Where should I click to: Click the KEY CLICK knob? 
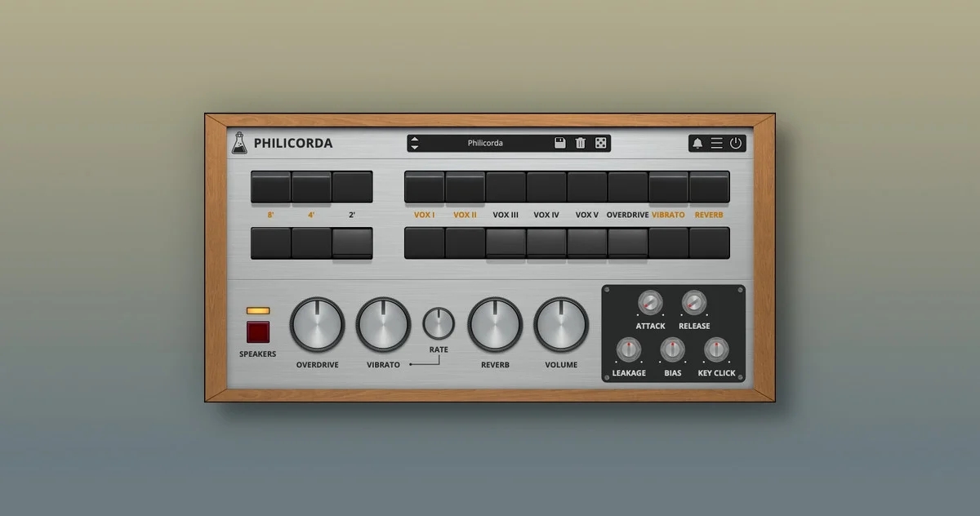[716, 350]
